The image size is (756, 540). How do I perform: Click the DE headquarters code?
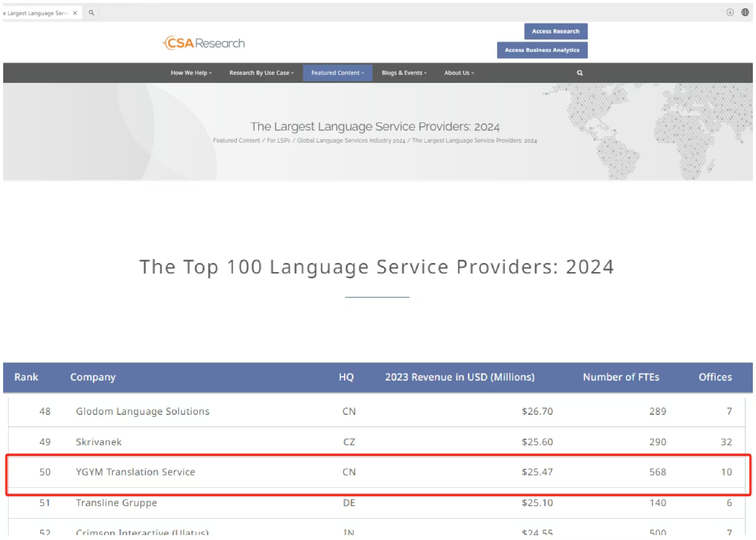point(349,503)
